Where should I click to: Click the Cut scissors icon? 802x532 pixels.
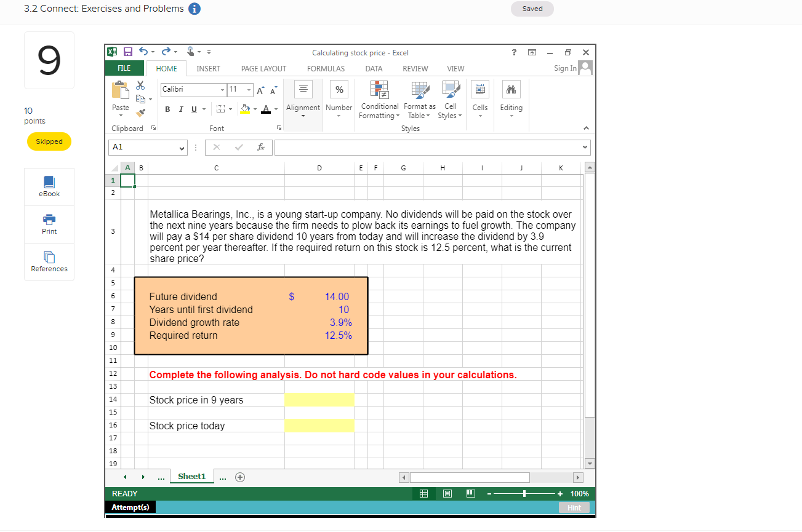pos(140,85)
